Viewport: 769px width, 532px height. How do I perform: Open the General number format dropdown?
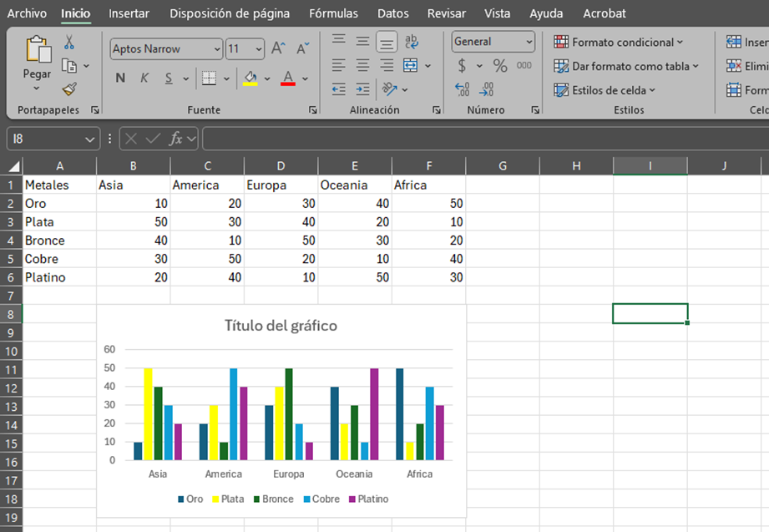[529, 42]
